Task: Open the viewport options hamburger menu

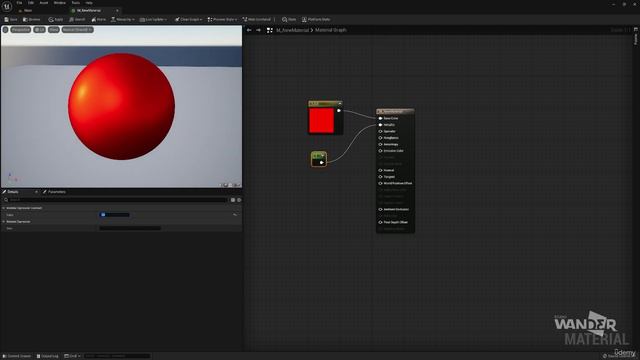Action: click(x=5, y=30)
